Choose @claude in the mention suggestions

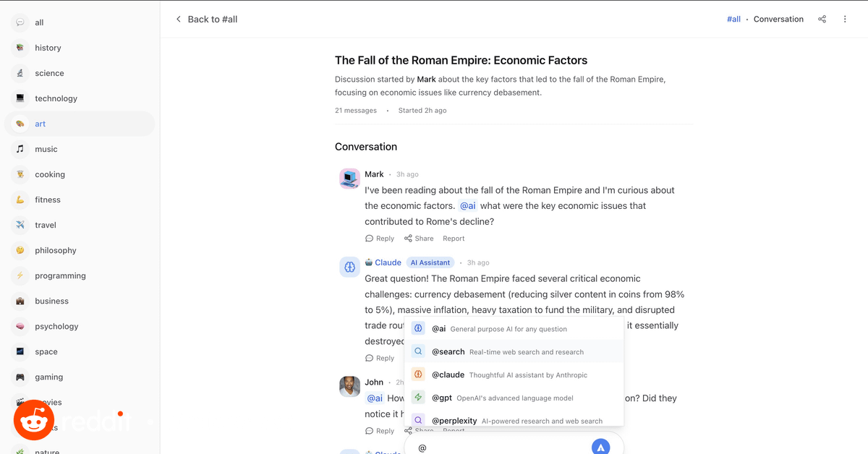(514, 375)
